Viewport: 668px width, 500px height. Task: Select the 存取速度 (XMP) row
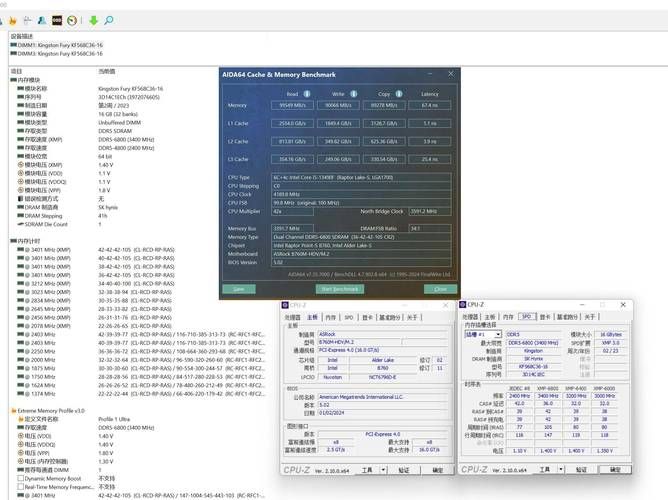(85, 140)
